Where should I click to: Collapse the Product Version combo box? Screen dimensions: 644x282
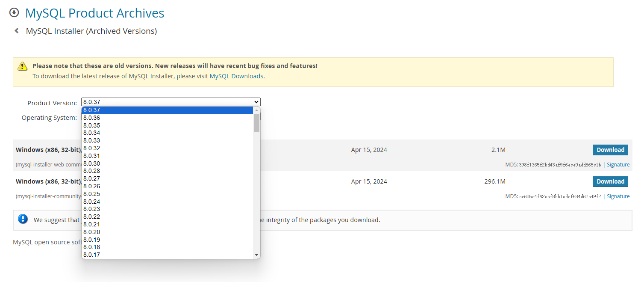point(171,102)
